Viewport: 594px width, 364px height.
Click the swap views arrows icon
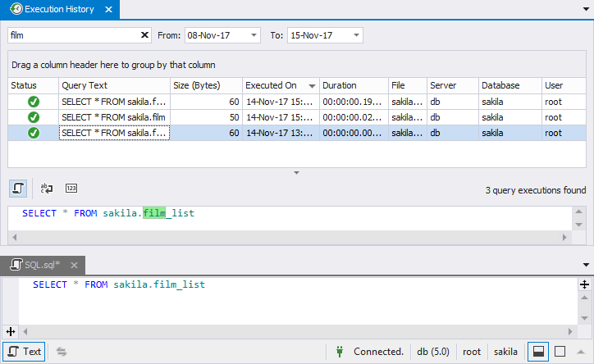pyautogui.click(x=62, y=352)
